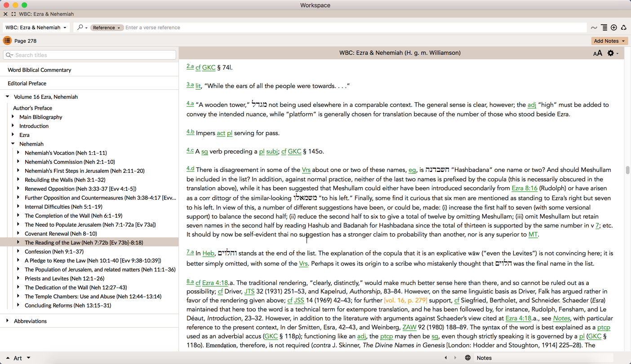Collapse Volume 16 Ezra, Nehemiah tree node
Screen dimensions: 631x364
click(8, 96)
